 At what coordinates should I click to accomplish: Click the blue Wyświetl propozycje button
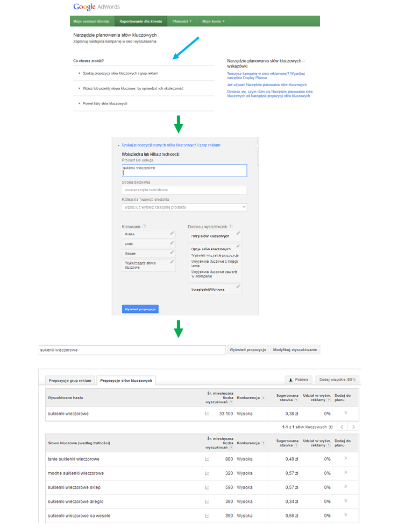coord(140,310)
